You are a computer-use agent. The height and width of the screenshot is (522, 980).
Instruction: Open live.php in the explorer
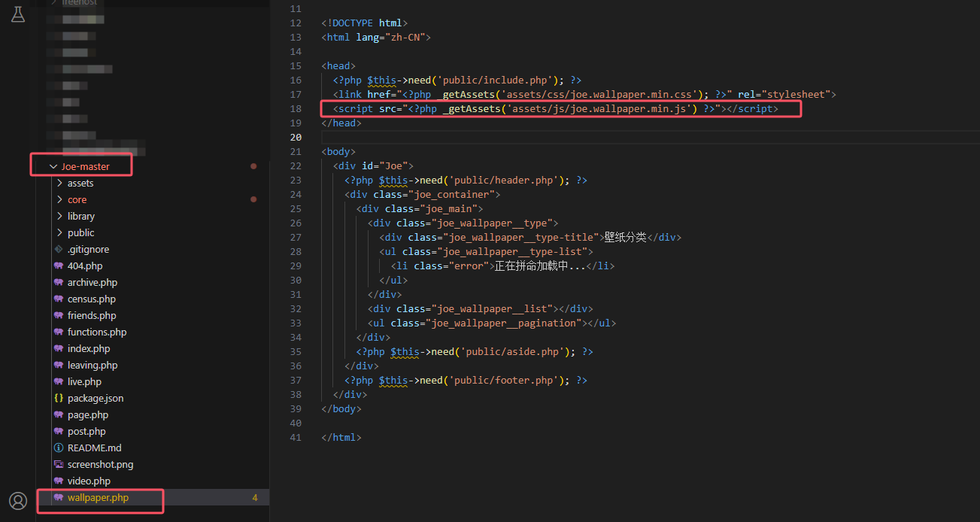click(84, 381)
